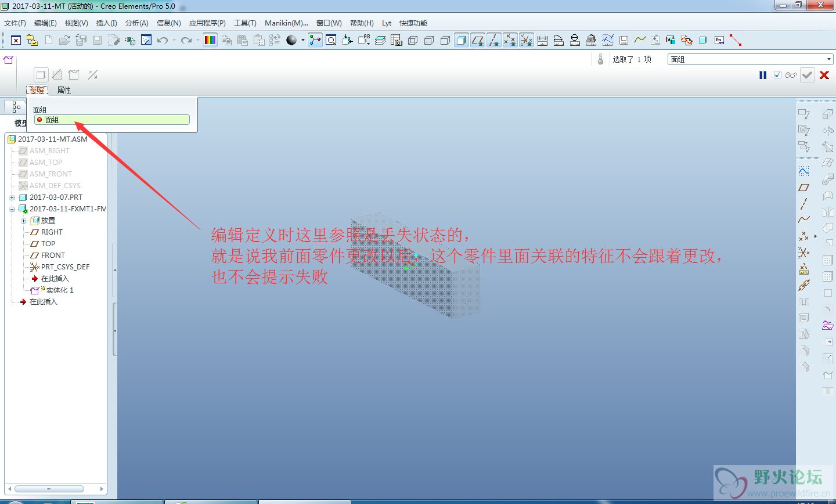836x504 pixels.
Task: Select hidden line display style icon
Action: pos(429,40)
